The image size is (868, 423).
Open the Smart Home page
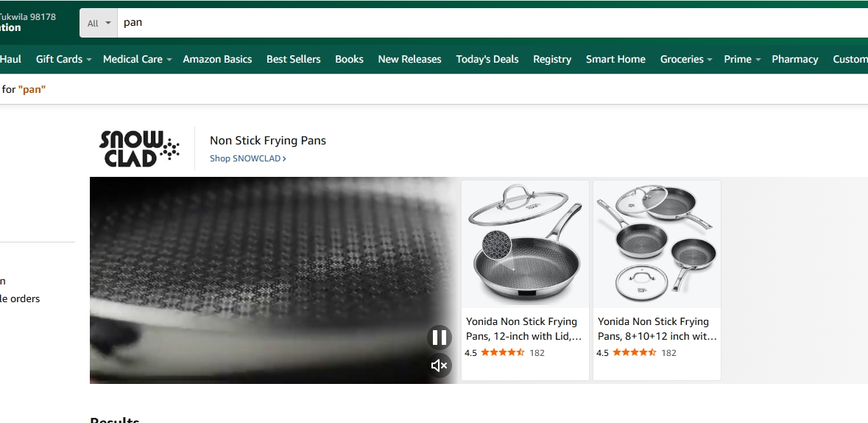(x=615, y=59)
